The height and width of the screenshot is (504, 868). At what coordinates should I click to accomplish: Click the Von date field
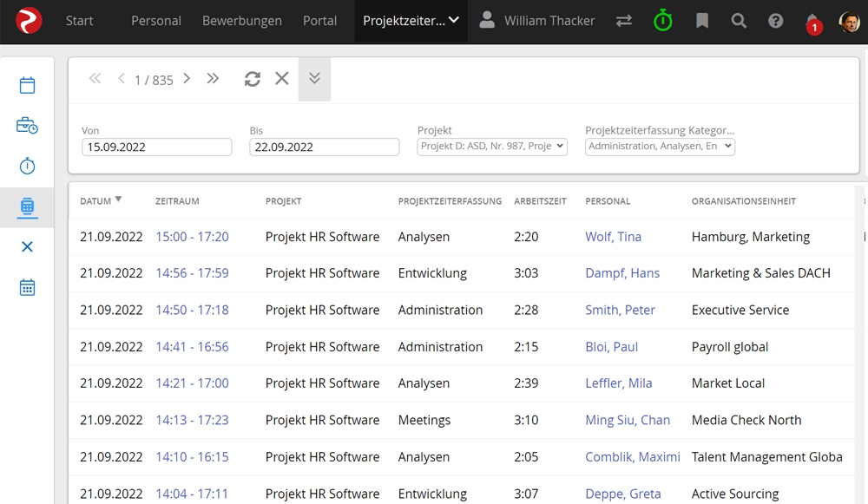[156, 147]
